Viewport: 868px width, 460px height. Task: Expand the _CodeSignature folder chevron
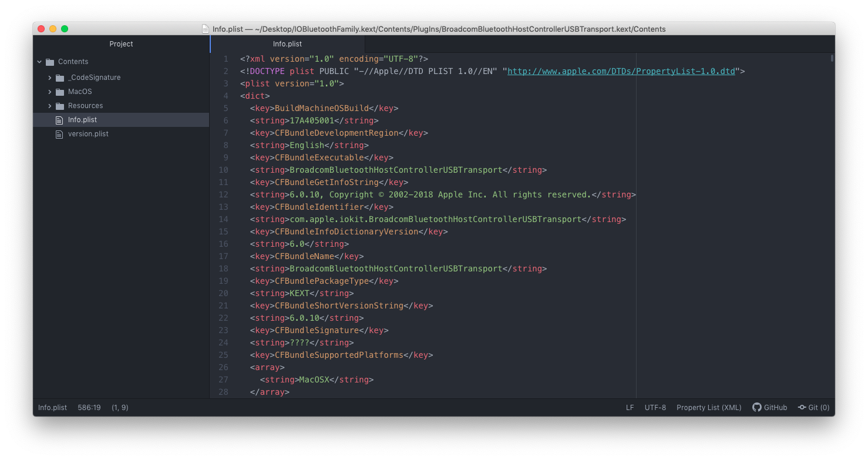(x=50, y=78)
